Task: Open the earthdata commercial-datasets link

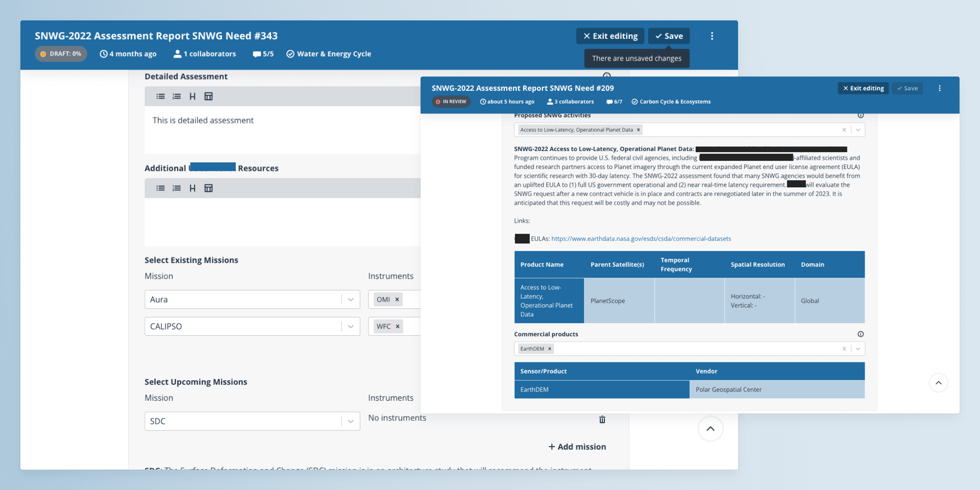Action: click(641, 239)
